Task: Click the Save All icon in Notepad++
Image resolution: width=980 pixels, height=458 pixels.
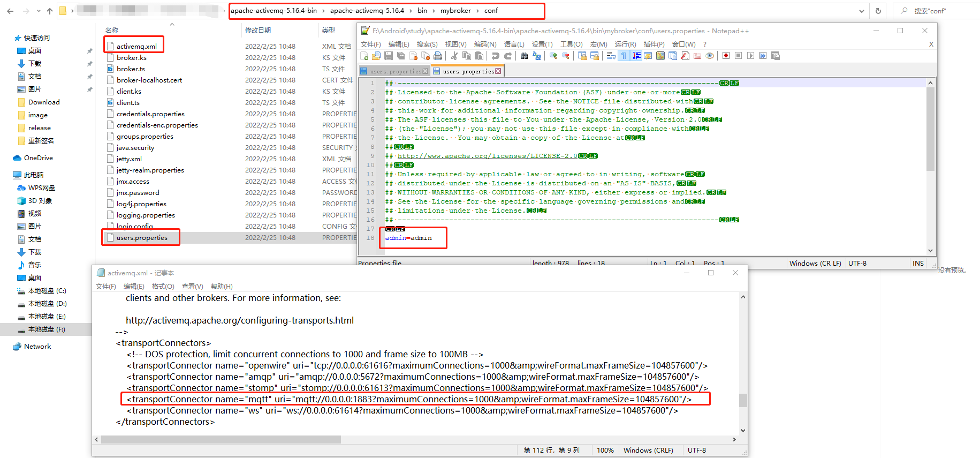Action: (x=401, y=56)
